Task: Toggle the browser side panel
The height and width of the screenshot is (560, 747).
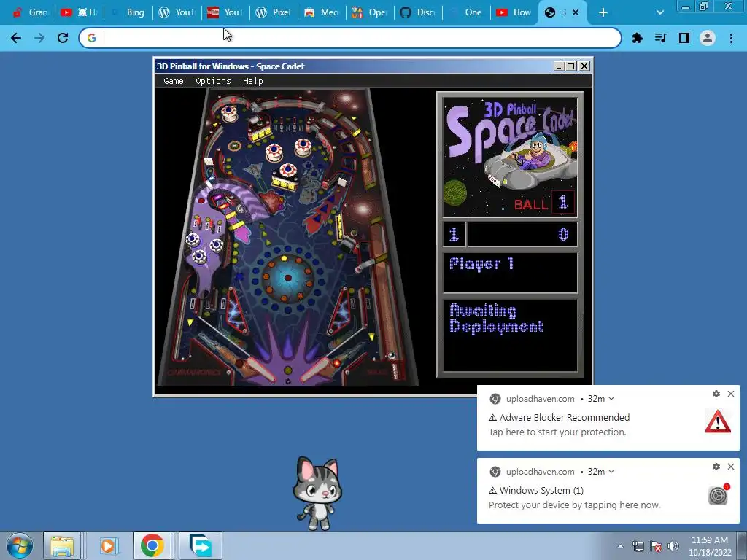Action: point(684,38)
